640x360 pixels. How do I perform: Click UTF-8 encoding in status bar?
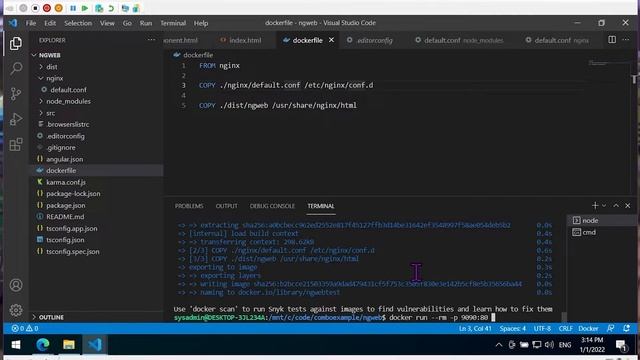click(x=542, y=328)
